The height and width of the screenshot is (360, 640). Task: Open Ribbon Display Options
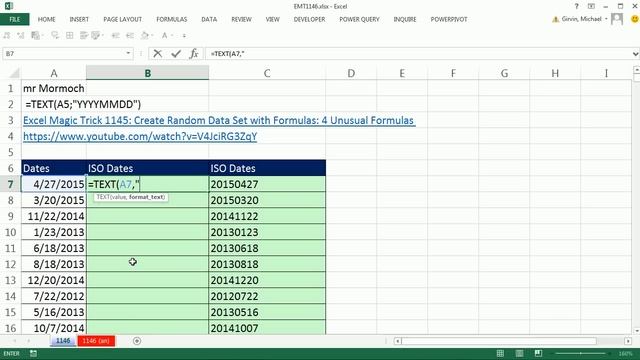pos(591,6)
